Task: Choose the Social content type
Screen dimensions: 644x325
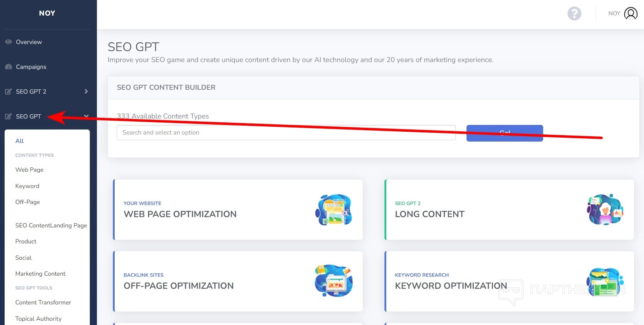Action: pyautogui.click(x=23, y=258)
